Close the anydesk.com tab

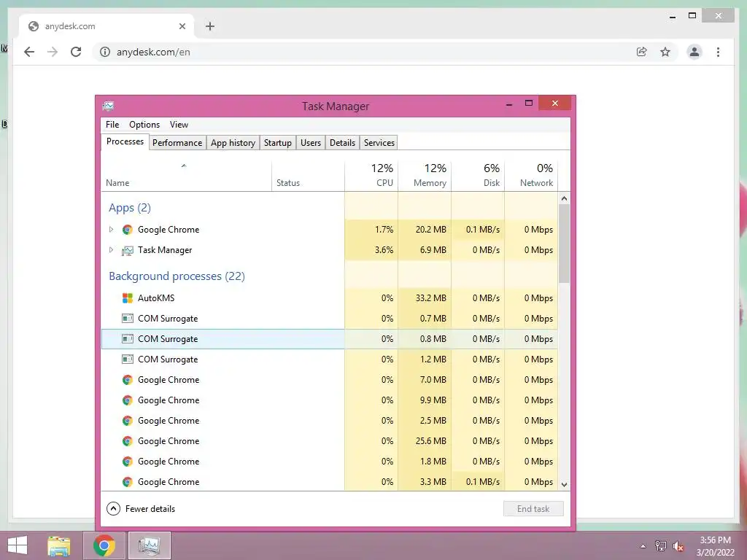point(182,26)
